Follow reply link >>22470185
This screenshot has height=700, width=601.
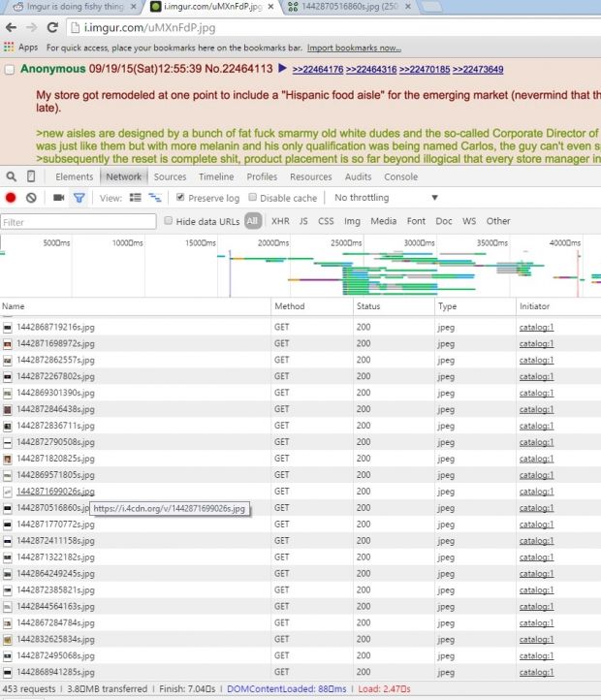tap(425, 70)
